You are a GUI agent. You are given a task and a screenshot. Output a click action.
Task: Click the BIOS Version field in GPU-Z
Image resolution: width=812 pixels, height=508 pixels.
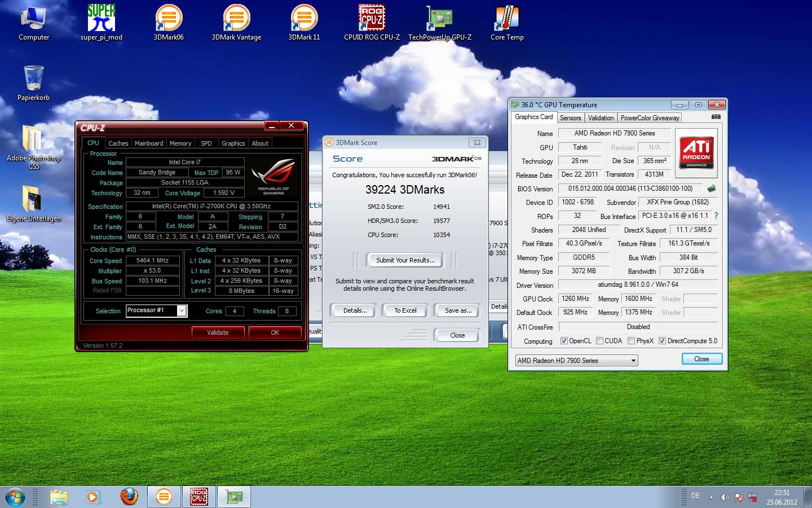(x=630, y=189)
